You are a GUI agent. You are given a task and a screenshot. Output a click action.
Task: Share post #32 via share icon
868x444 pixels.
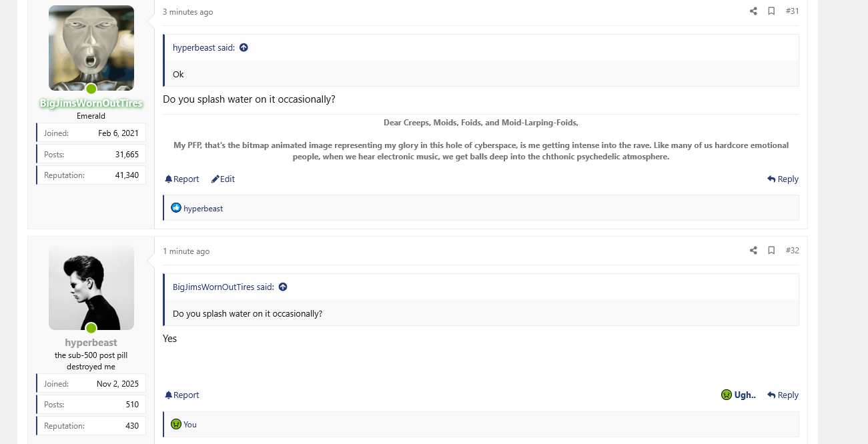pos(753,251)
